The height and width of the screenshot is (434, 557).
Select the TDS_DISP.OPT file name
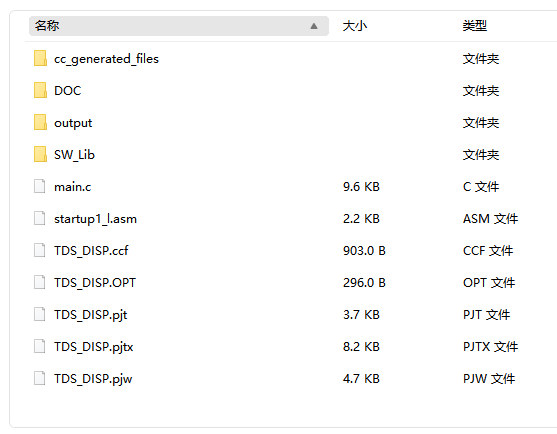(95, 283)
